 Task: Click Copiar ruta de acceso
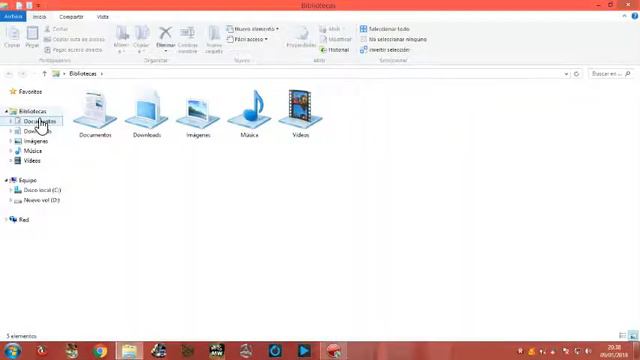coord(74,39)
